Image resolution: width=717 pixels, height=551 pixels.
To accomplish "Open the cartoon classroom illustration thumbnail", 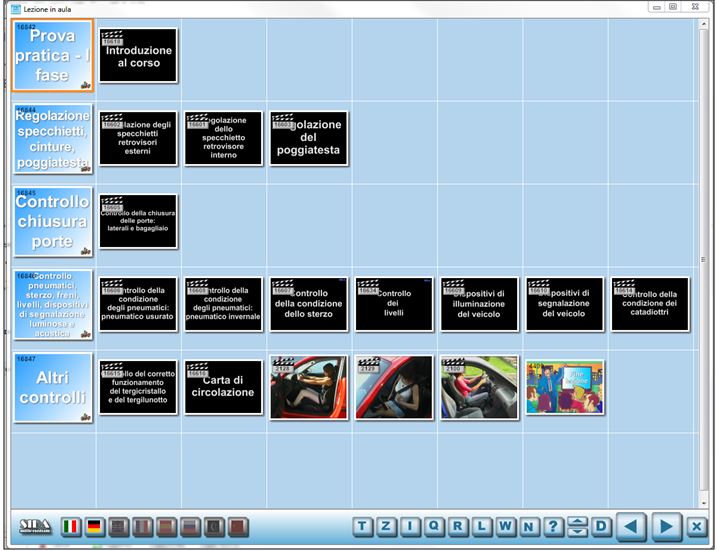I will pyautogui.click(x=565, y=387).
